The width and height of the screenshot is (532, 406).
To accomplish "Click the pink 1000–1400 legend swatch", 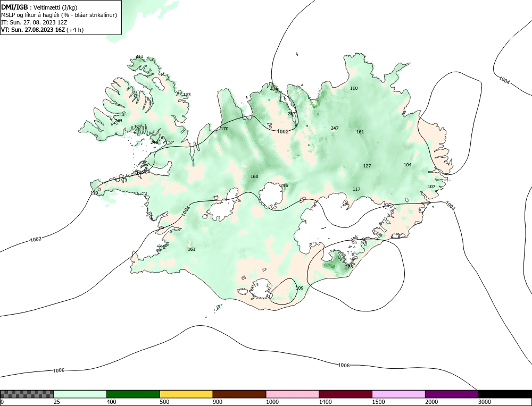I will (293, 394).
